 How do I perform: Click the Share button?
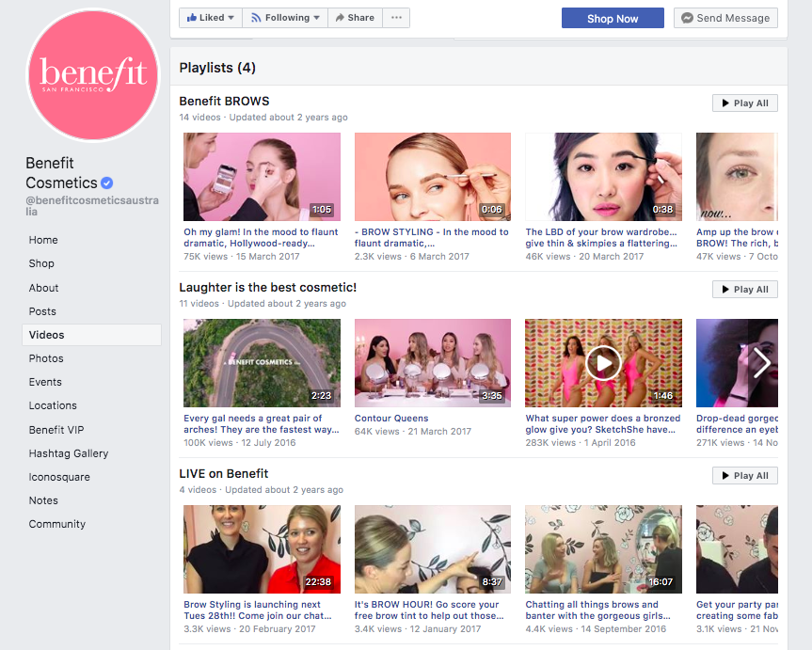356,18
